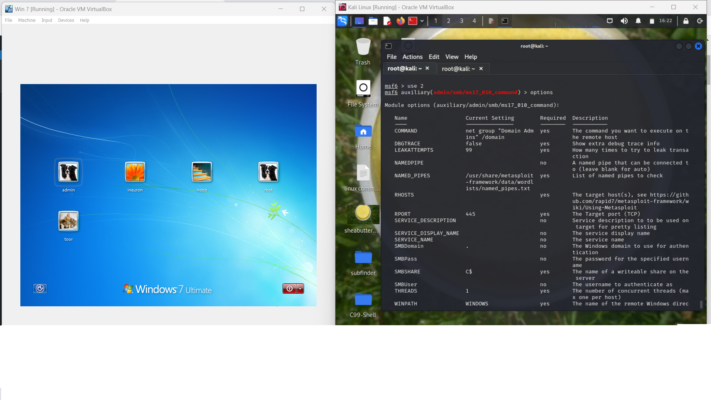Open Devices menu in Win 7 VirtualBox window
This screenshot has height=400, width=711.
point(66,20)
